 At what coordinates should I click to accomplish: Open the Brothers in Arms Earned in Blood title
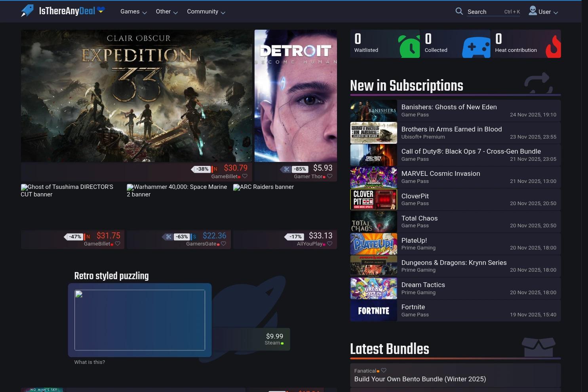[x=451, y=129]
